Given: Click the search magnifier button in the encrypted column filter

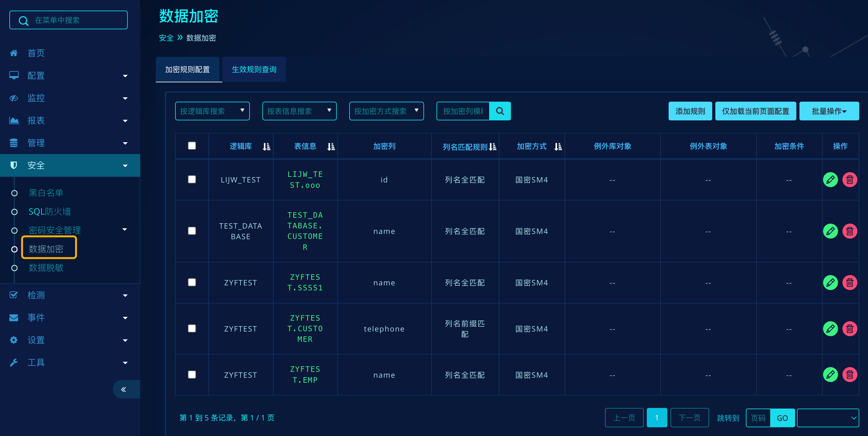Looking at the screenshot, I should click(500, 111).
